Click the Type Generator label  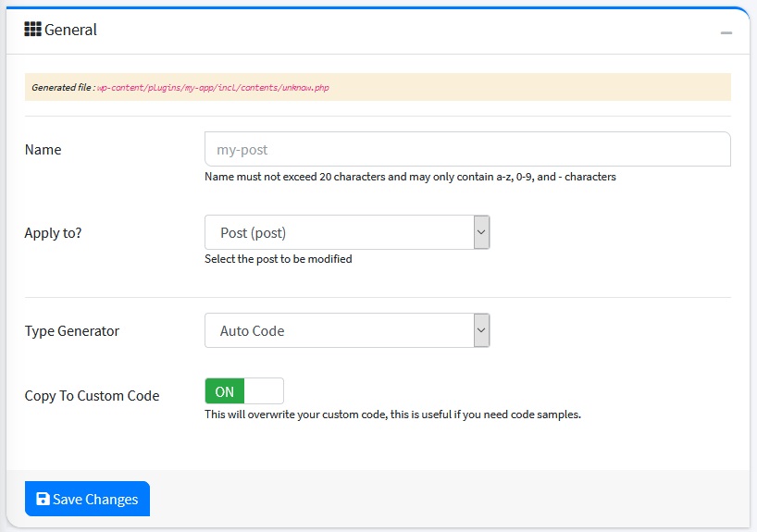click(72, 331)
